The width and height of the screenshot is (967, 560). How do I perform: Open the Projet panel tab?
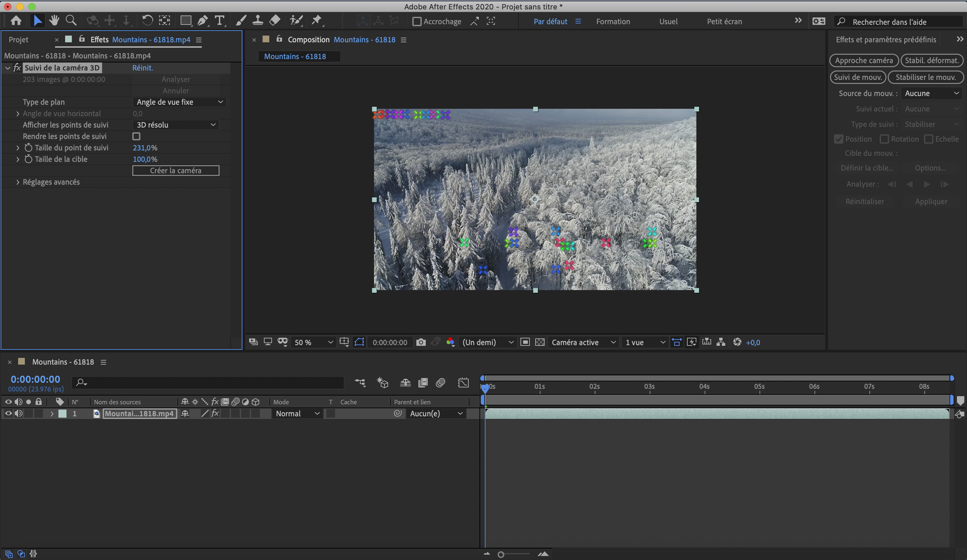click(x=18, y=40)
